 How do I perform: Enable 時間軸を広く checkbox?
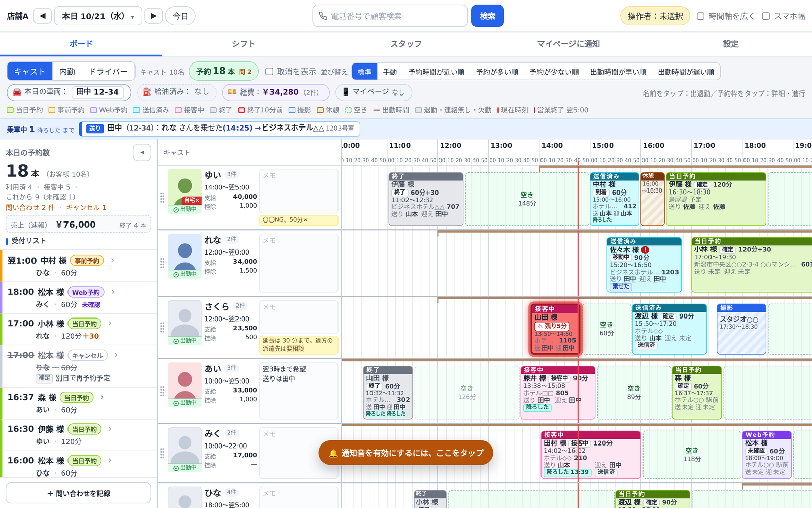click(x=700, y=16)
